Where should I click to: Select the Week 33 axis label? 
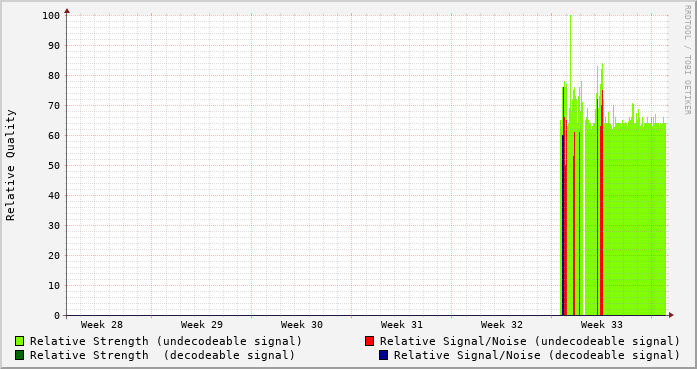tap(602, 325)
